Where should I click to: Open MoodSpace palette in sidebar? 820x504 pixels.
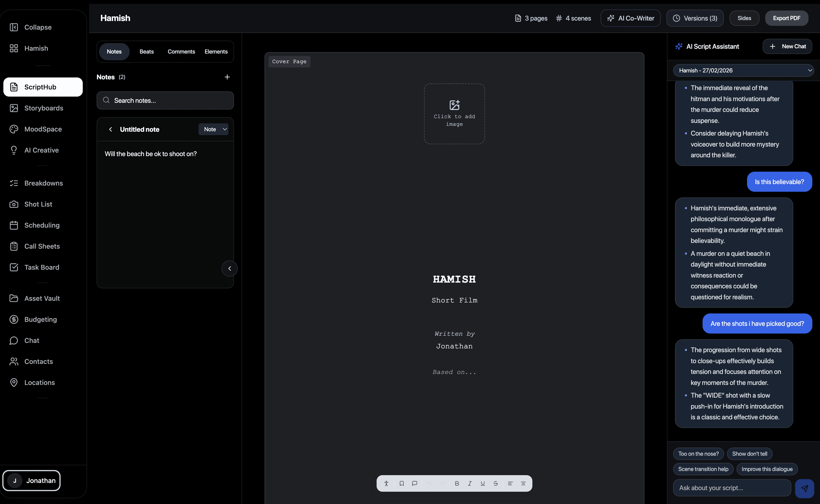[x=43, y=129]
